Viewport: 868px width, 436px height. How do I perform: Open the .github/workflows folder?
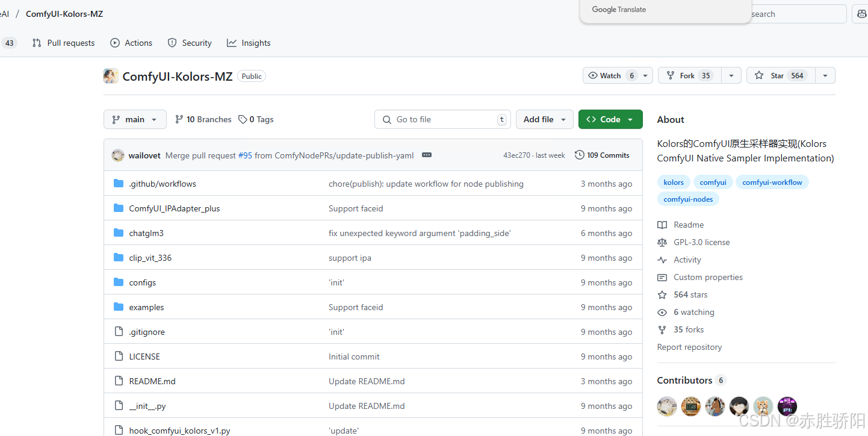(163, 184)
